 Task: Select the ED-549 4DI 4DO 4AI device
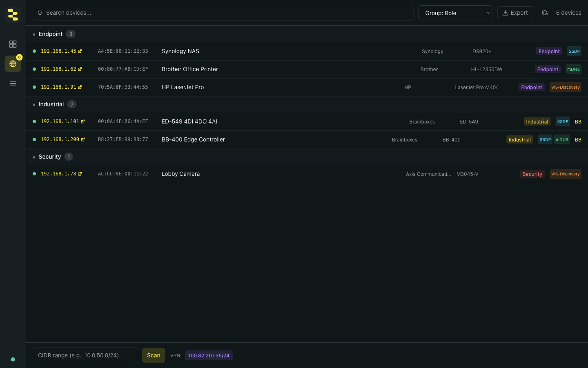(189, 121)
